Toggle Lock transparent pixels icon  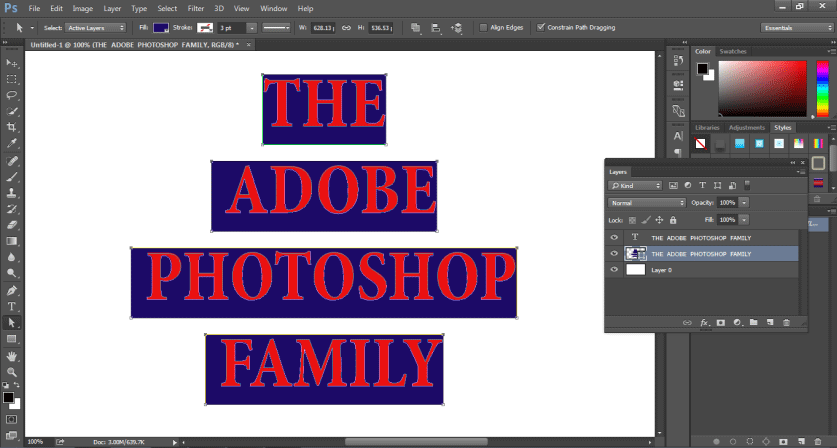[x=632, y=220]
